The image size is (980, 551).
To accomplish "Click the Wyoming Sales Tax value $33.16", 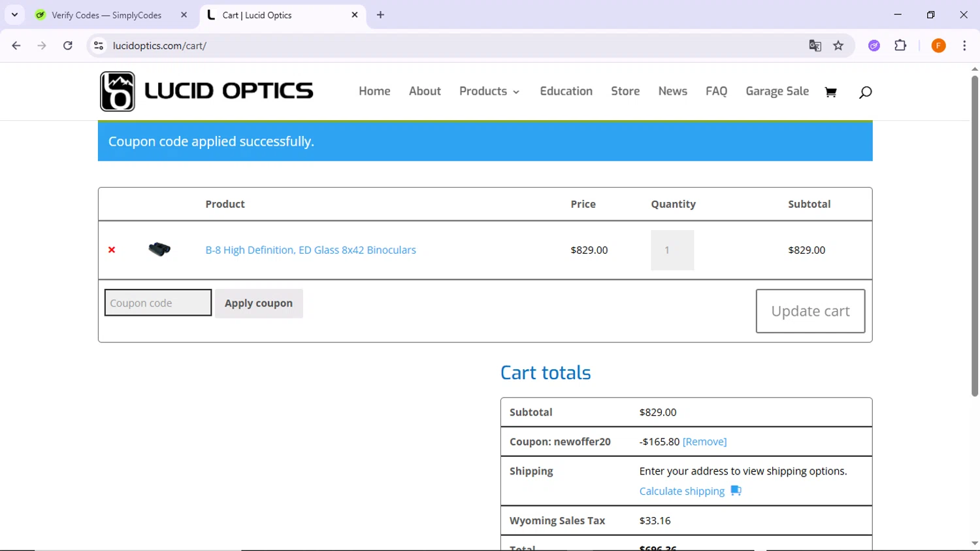I will 655,520.
